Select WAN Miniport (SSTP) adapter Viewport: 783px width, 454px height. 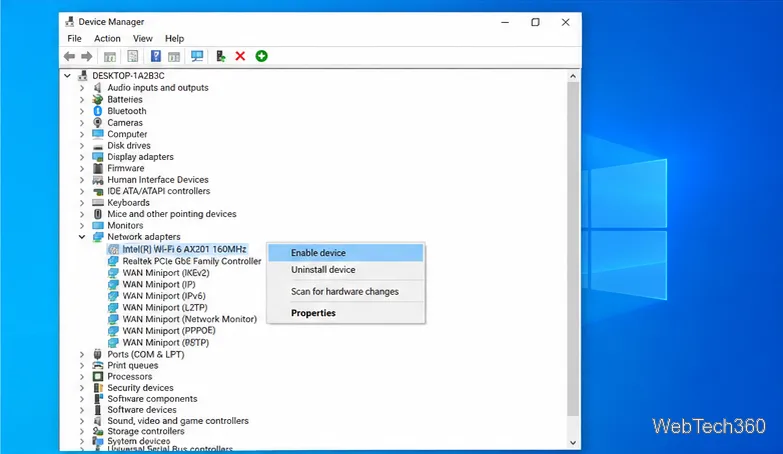[x=166, y=343]
